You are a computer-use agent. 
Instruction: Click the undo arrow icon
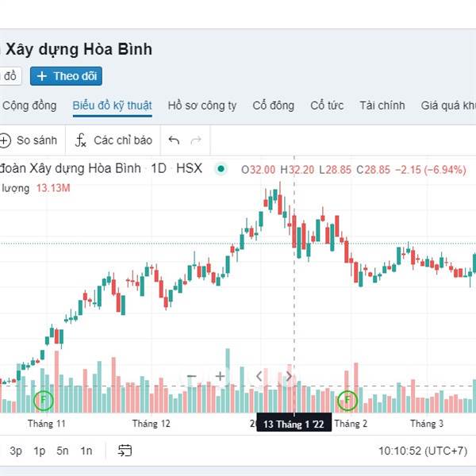(174, 140)
